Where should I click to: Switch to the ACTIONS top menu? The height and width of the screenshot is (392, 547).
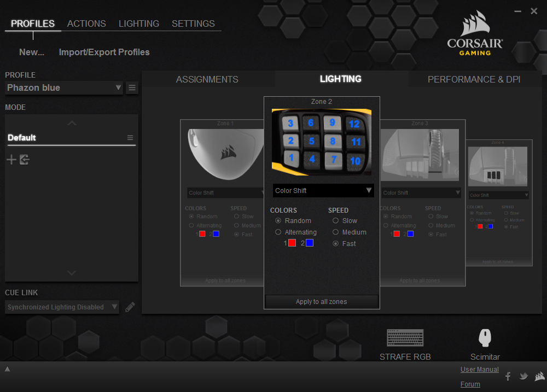(86, 24)
